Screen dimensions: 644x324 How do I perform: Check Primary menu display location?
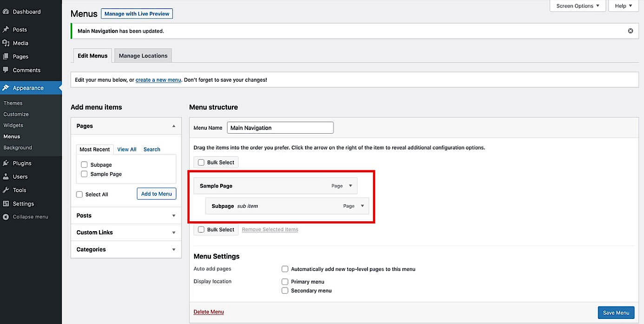coord(285,281)
